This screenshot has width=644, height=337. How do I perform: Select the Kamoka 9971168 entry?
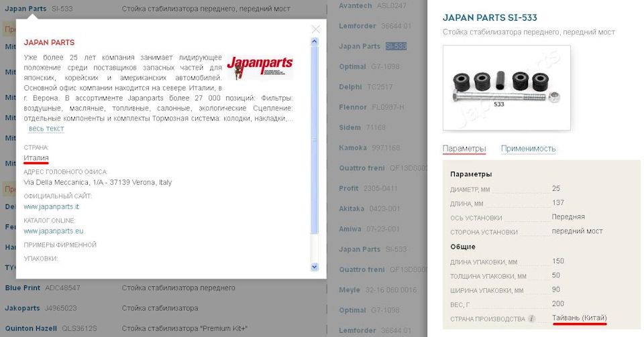click(369, 147)
